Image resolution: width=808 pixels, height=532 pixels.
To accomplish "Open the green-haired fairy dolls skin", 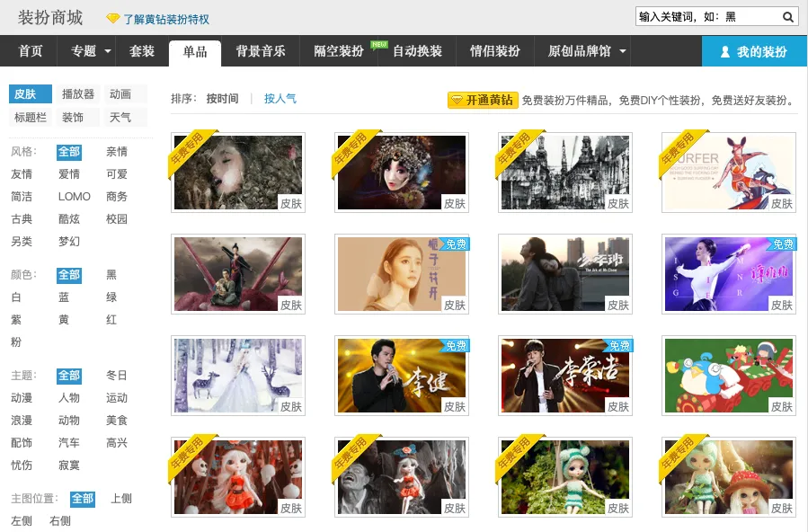I will coord(729,477).
